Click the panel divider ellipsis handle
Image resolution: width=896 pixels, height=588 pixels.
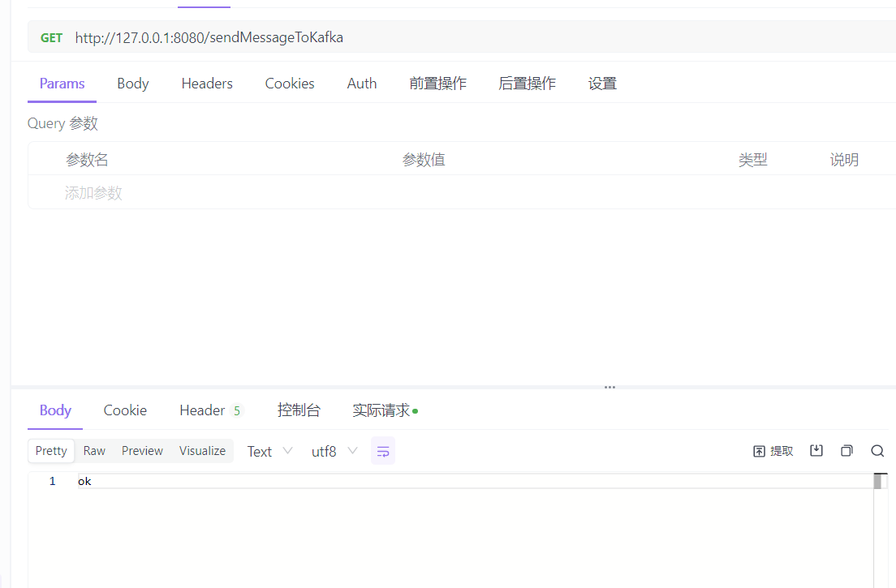(610, 387)
